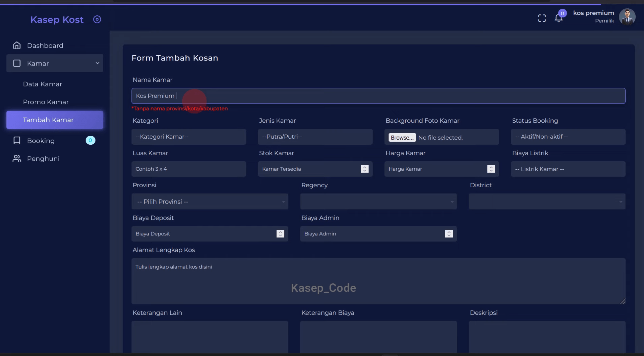
Task: Open Promo Kamar submenu item
Action: point(46,102)
